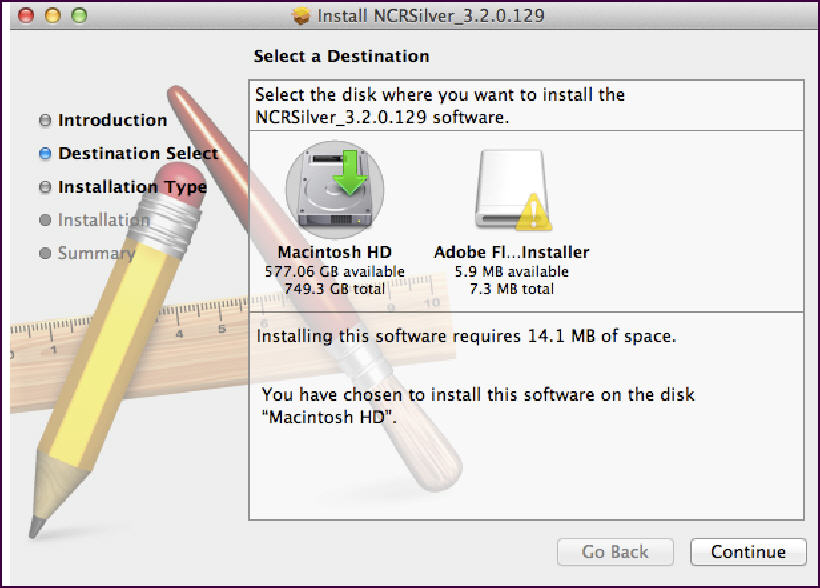Viewport: 820px width, 588px height.
Task: Click the 749.3 GB total text
Action: coord(335,289)
